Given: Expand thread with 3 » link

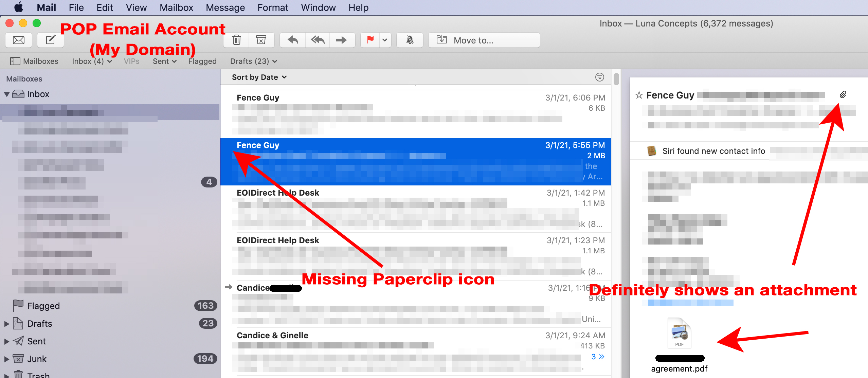Looking at the screenshot, I should [x=598, y=357].
